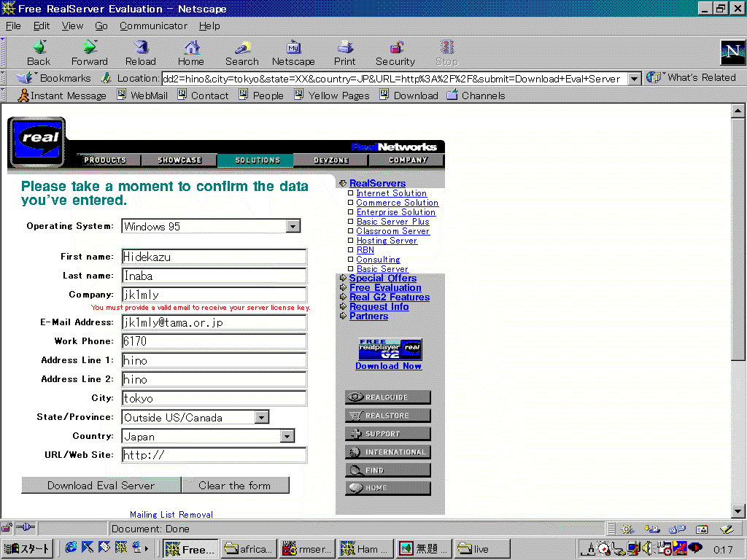Switch to the DevZone site tab
The height and width of the screenshot is (560, 747).
(x=331, y=160)
